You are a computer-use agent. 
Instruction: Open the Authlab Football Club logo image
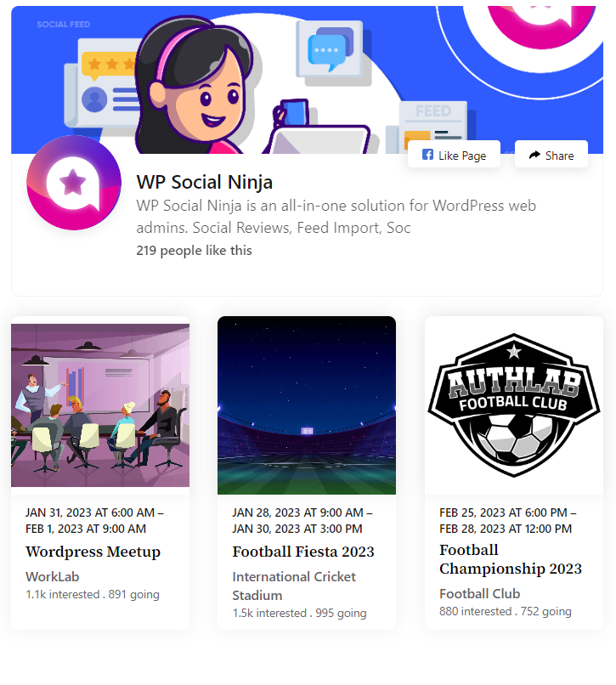coord(514,405)
